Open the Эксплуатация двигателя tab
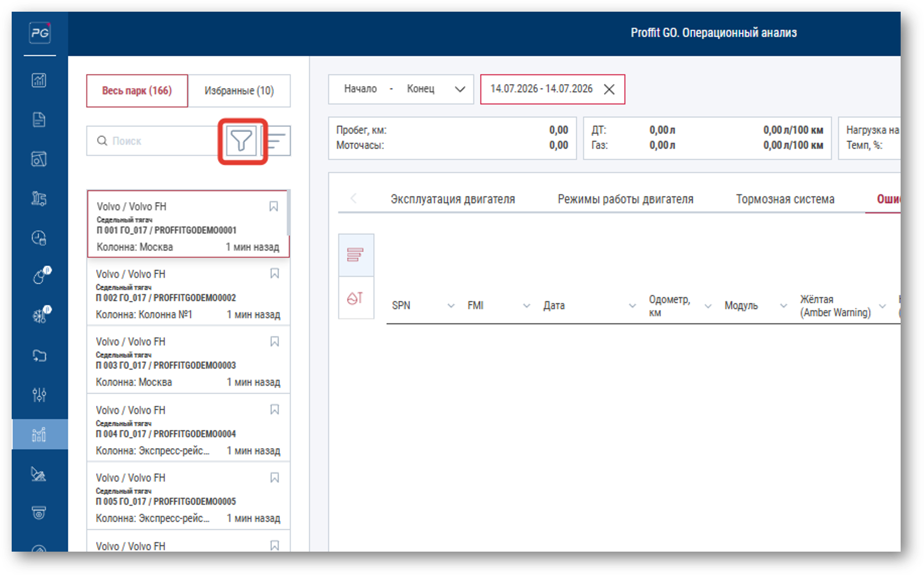Viewport: 924px width, 575px height. (453, 199)
